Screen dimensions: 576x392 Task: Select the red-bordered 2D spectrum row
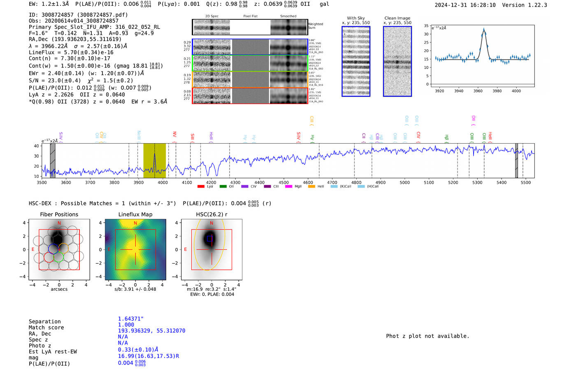click(x=250, y=95)
